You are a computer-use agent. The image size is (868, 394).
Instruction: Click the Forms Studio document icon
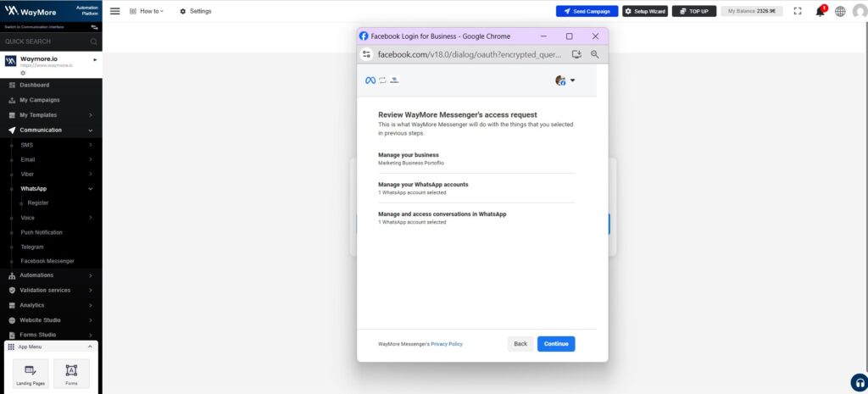click(12, 335)
